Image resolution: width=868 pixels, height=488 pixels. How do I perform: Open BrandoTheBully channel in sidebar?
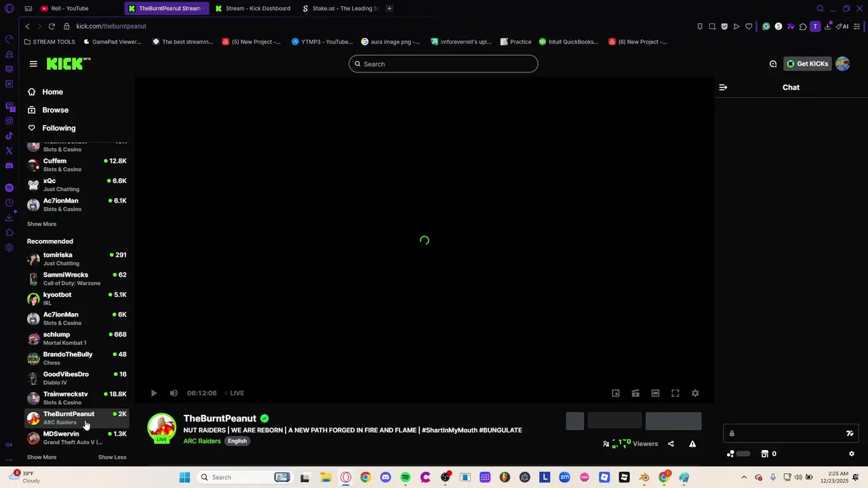(77, 358)
